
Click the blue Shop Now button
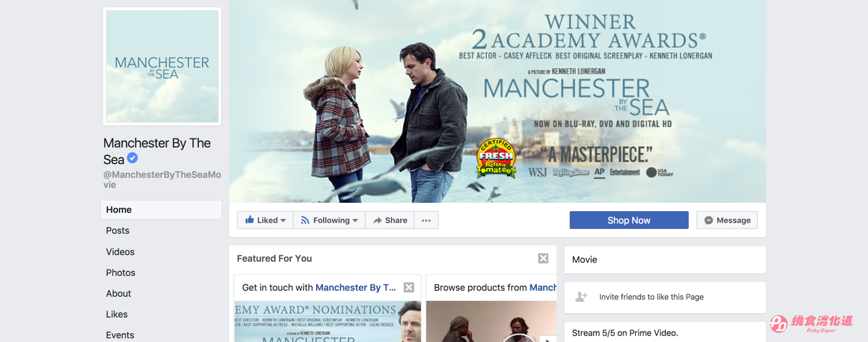(629, 220)
